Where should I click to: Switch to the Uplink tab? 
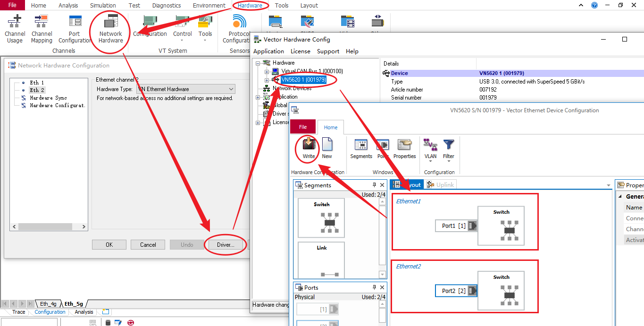point(441,184)
